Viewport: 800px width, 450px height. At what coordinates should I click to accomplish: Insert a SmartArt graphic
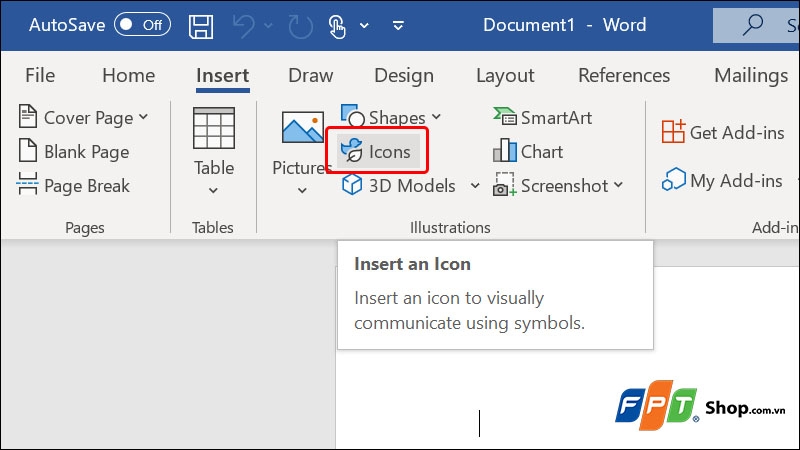coord(542,117)
